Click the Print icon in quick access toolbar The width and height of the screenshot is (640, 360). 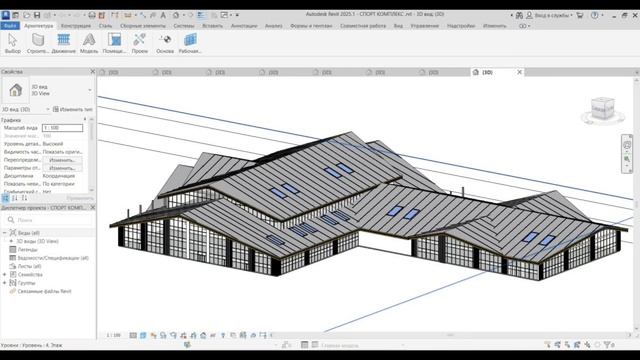click(92, 16)
